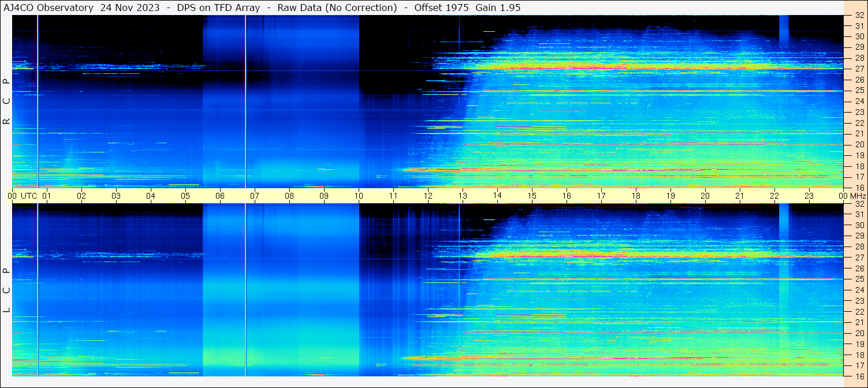
Task: Select the 18 hour tick on time axis
Action: (636, 196)
